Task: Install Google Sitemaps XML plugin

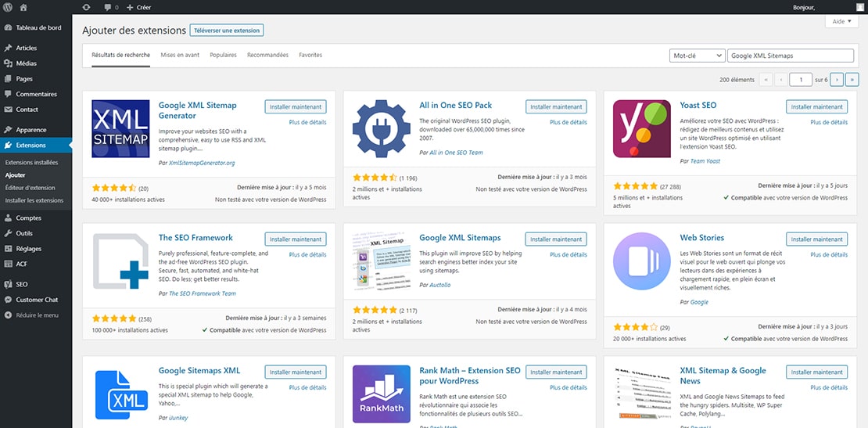Action: point(296,372)
